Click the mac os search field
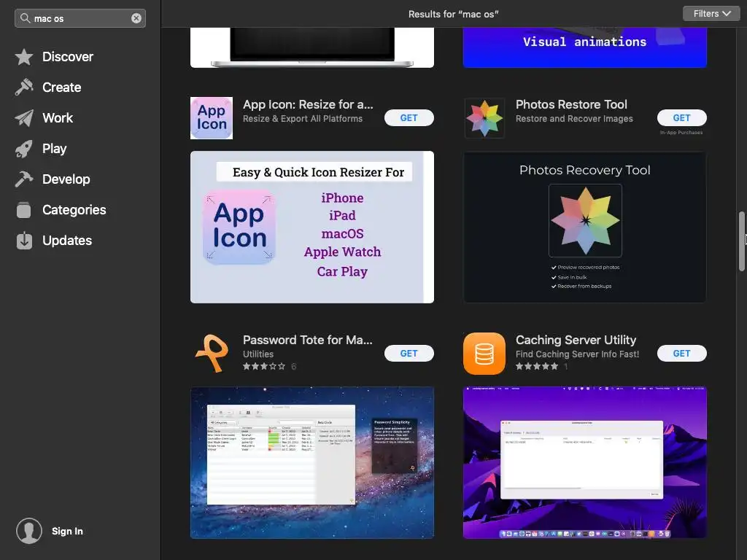The height and width of the screenshot is (560, 747). pyautogui.click(x=80, y=18)
